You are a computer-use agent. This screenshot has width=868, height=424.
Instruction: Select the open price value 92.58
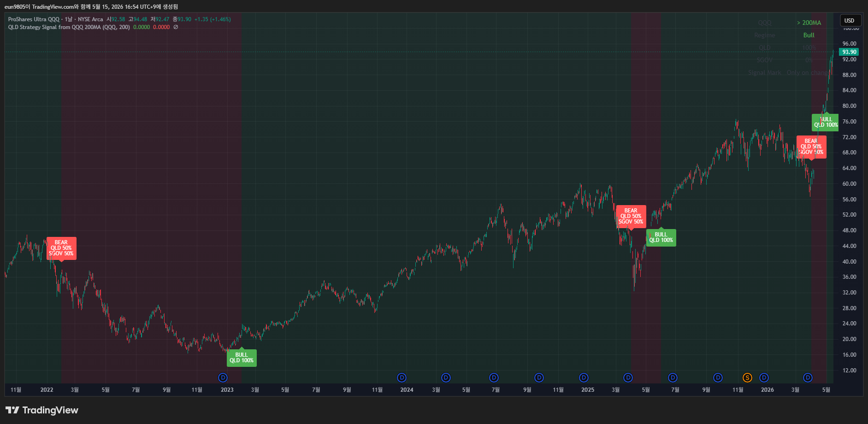click(118, 19)
